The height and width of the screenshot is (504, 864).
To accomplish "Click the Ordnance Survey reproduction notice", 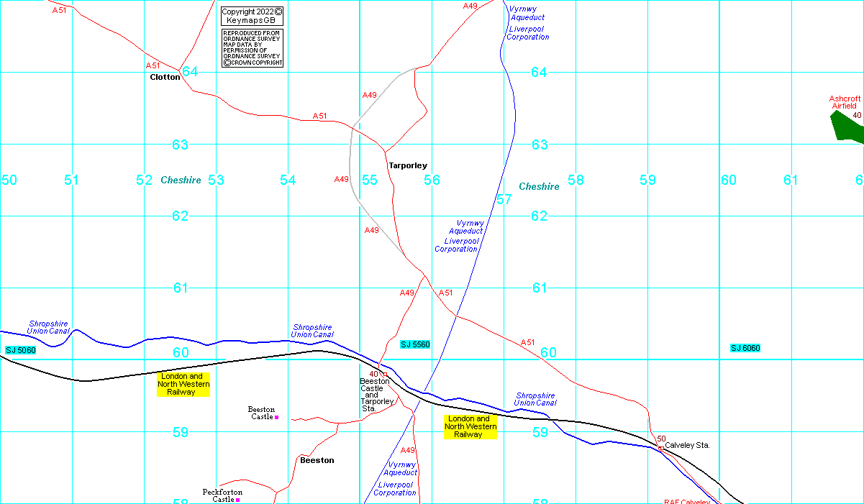I will pos(252,48).
